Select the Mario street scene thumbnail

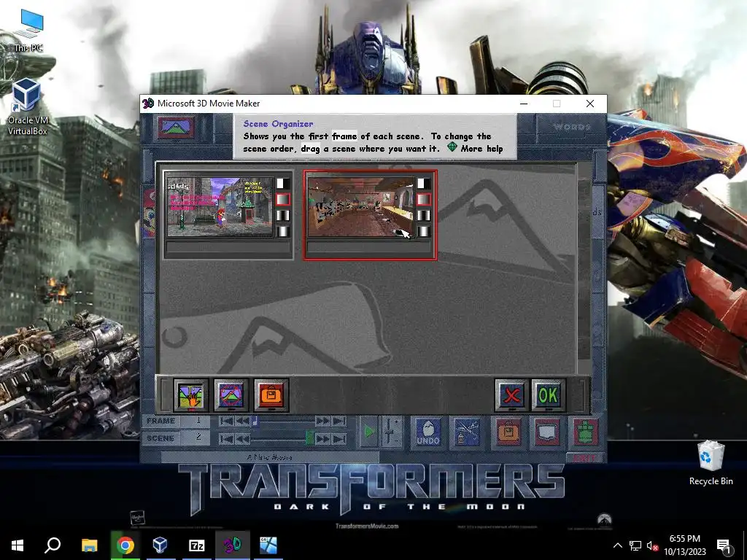coord(220,206)
